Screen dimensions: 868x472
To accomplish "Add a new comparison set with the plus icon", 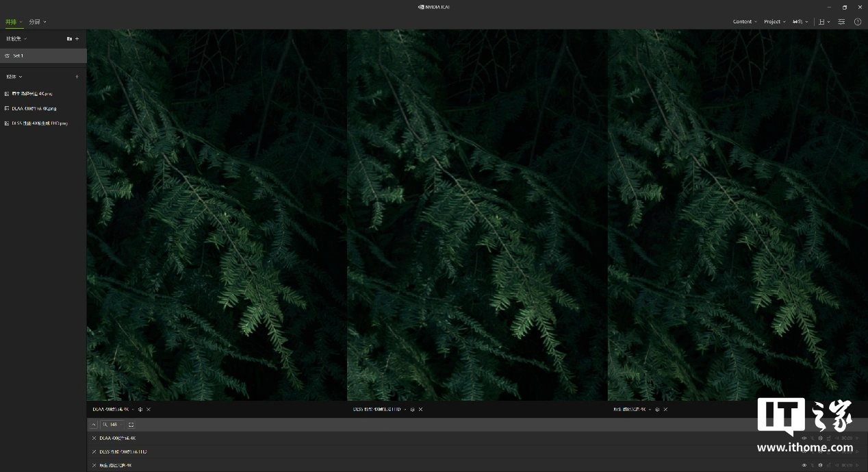I will coord(77,39).
